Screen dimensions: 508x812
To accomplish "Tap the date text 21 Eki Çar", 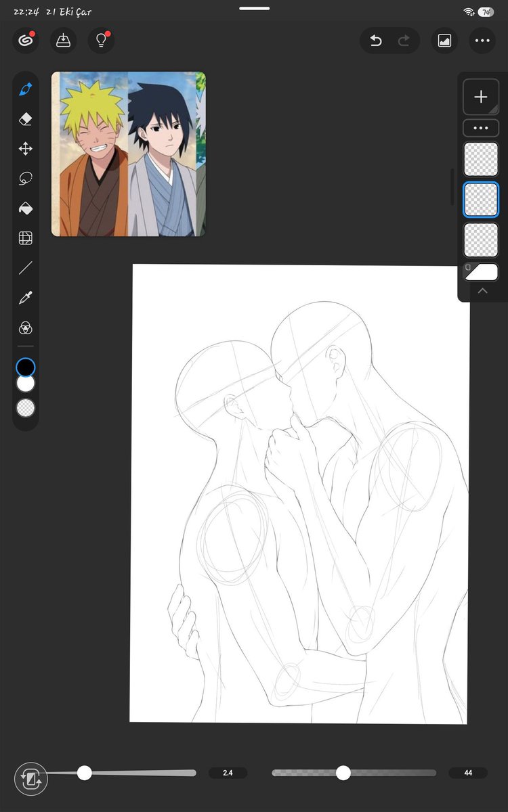I will coord(68,12).
